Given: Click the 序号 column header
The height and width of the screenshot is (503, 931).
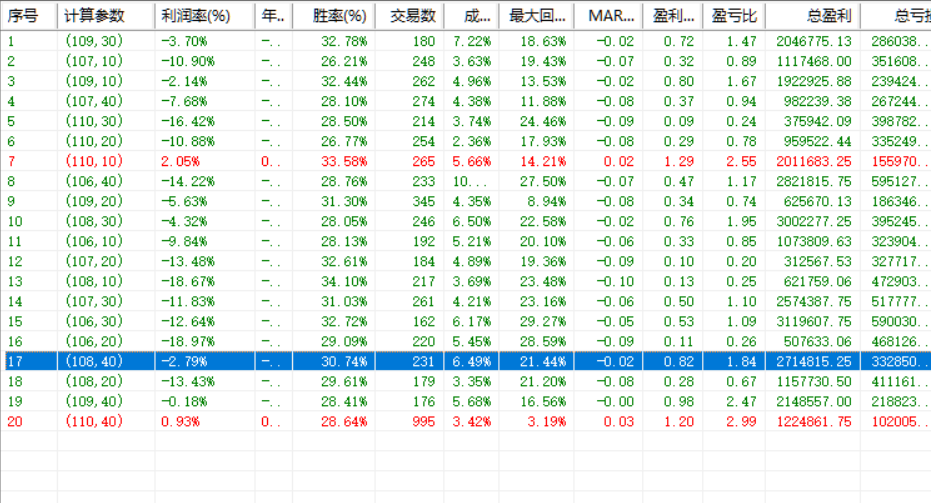Looking at the screenshot, I should point(30,16).
